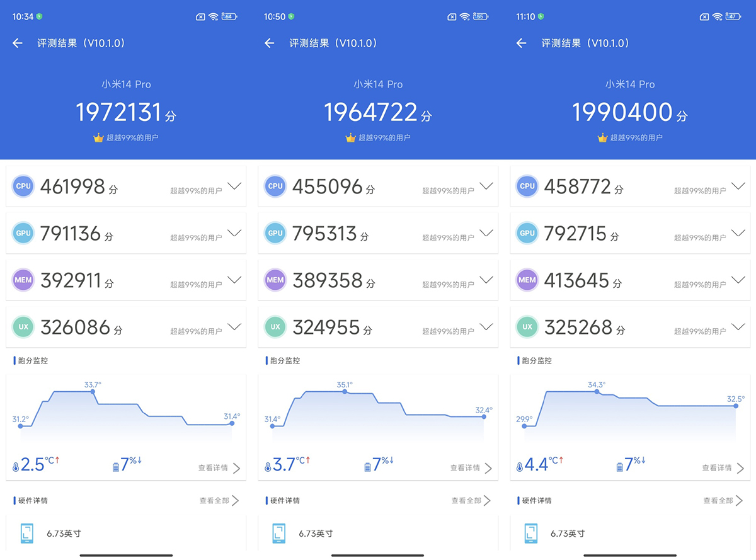Click the phone screen icon in the 1964722 panel
Screen dimensions: 756x560
point(279,533)
